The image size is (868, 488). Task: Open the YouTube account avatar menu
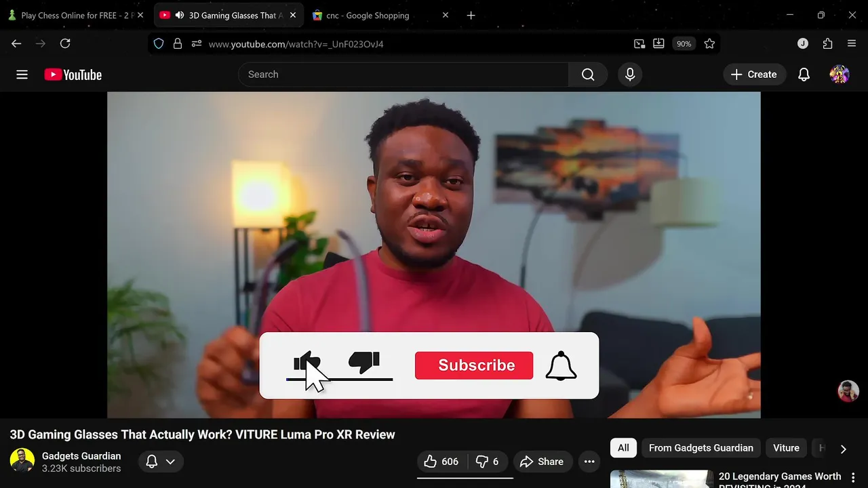pyautogui.click(x=840, y=75)
